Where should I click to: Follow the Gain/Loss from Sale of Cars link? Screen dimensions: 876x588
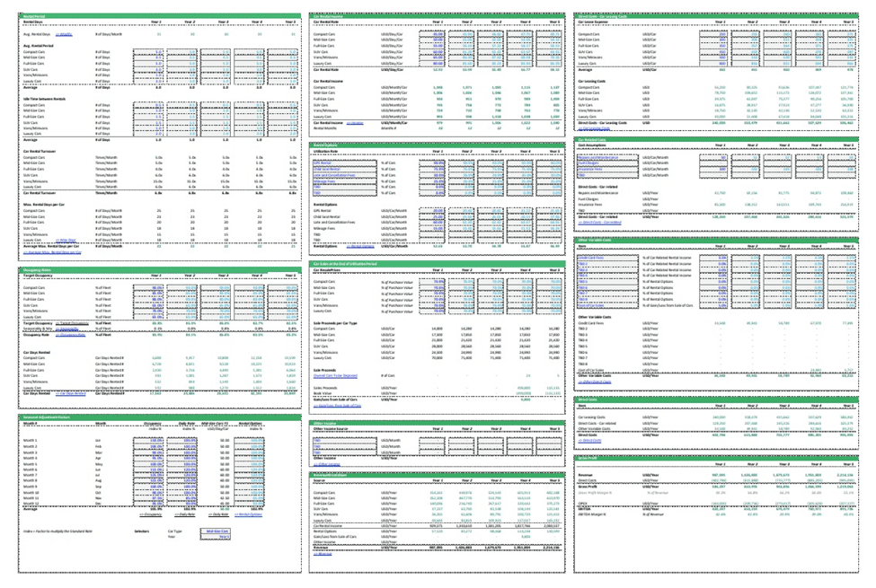click(337, 406)
